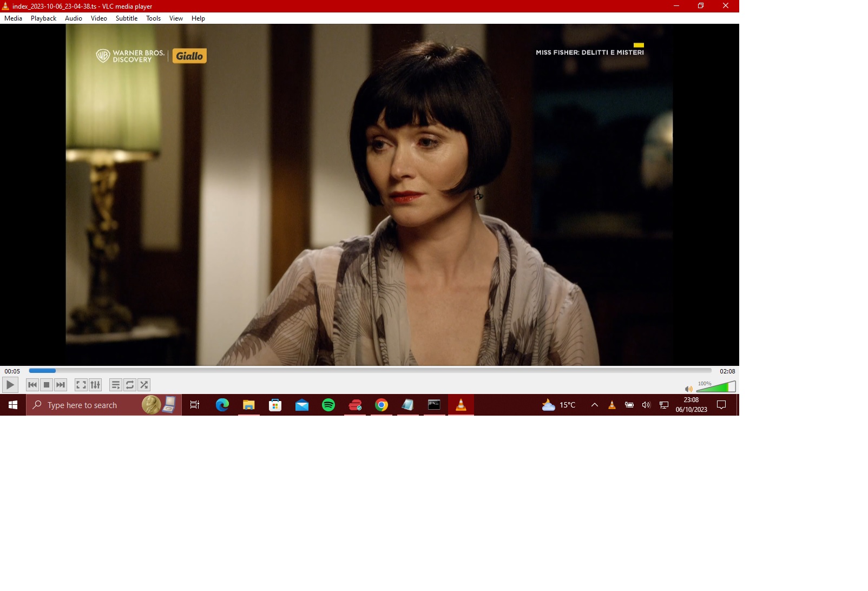Click the taskbar search box
The width and height of the screenshot is (868, 591).
click(x=104, y=405)
